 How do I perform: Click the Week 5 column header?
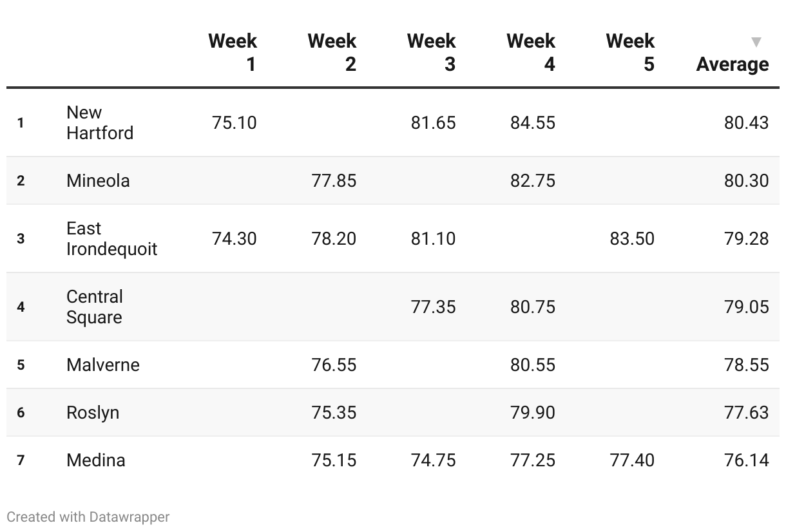pyautogui.click(x=629, y=53)
